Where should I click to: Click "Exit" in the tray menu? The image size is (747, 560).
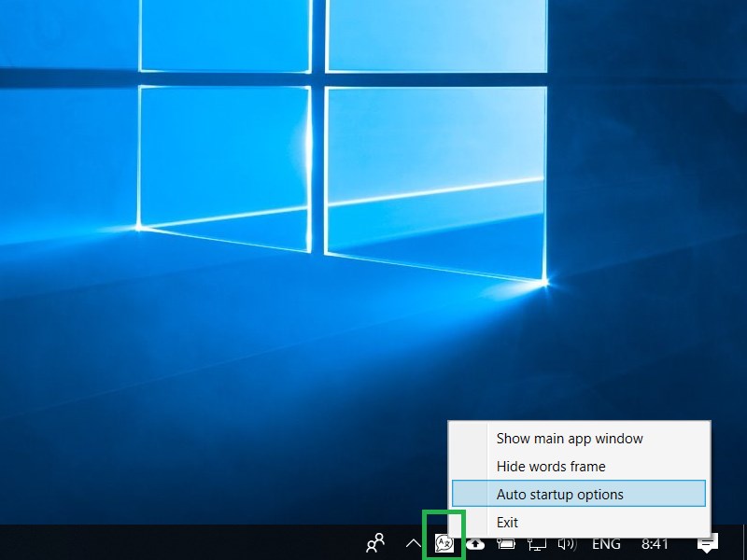[x=579, y=522]
